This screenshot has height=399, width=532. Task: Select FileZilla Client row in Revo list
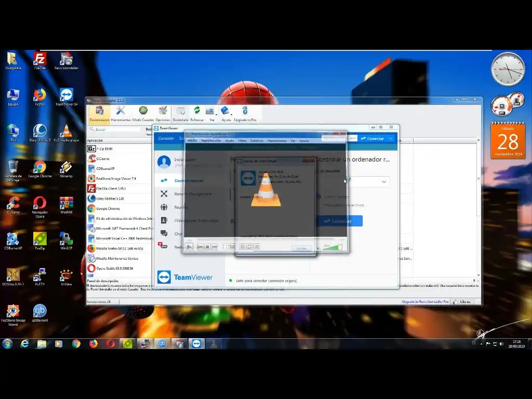tap(119, 188)
